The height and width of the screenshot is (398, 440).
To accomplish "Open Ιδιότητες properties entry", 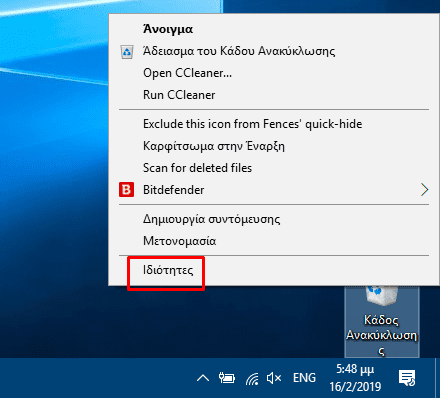I will [274, 270].
